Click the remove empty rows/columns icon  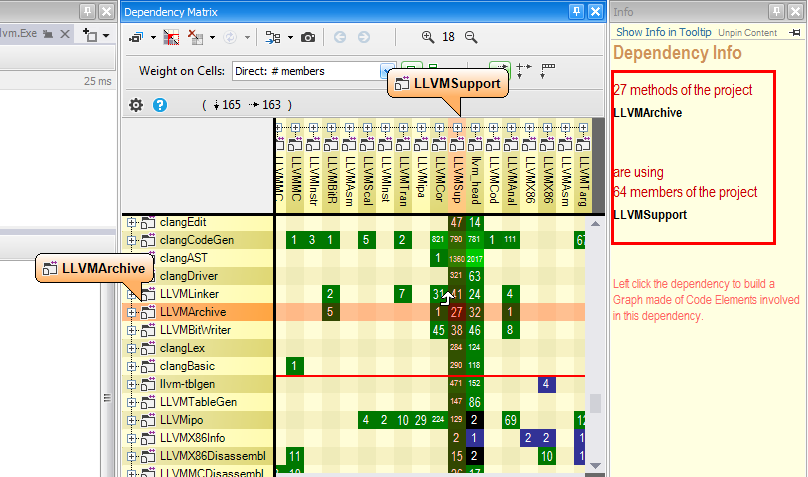point(195,37)
